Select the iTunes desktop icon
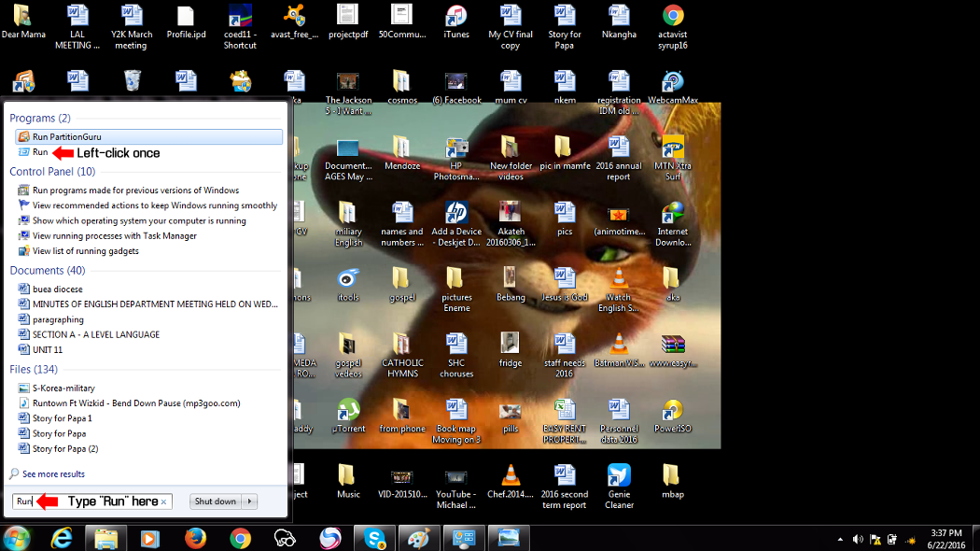Screen dimensions: 980x551 (x=456, y=22)
